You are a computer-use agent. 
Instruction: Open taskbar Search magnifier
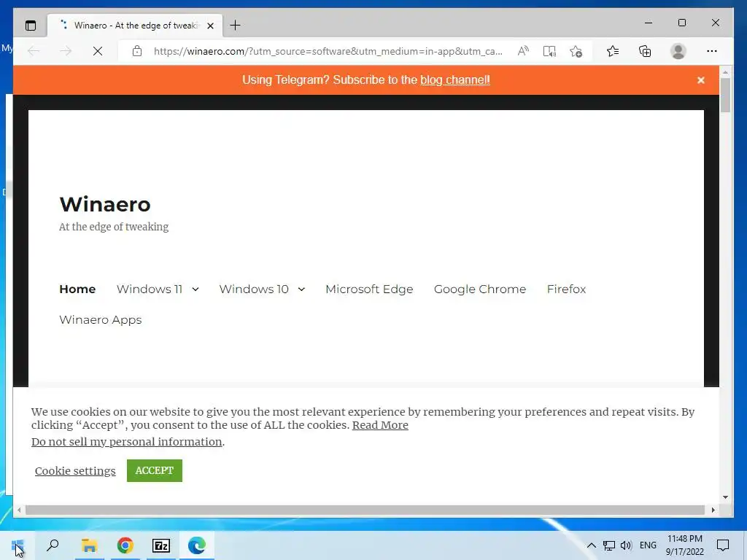(x=53, y=545)
